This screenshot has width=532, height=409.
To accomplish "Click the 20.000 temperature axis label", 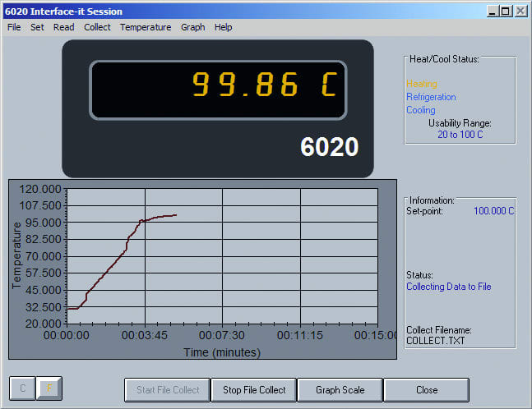I will tap(44, 324).
